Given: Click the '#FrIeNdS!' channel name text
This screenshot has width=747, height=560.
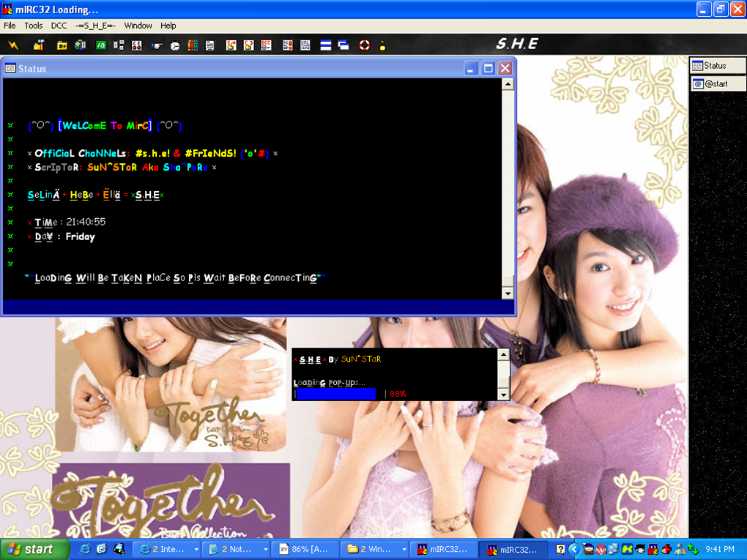Looking at the screenshot, I should [x=210, y=153].
